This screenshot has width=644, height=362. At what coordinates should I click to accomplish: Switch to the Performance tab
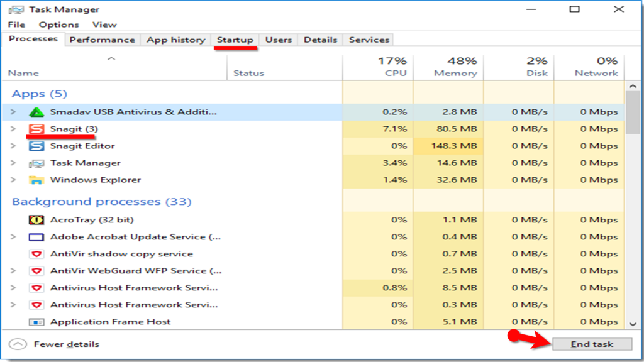point(103,39)
